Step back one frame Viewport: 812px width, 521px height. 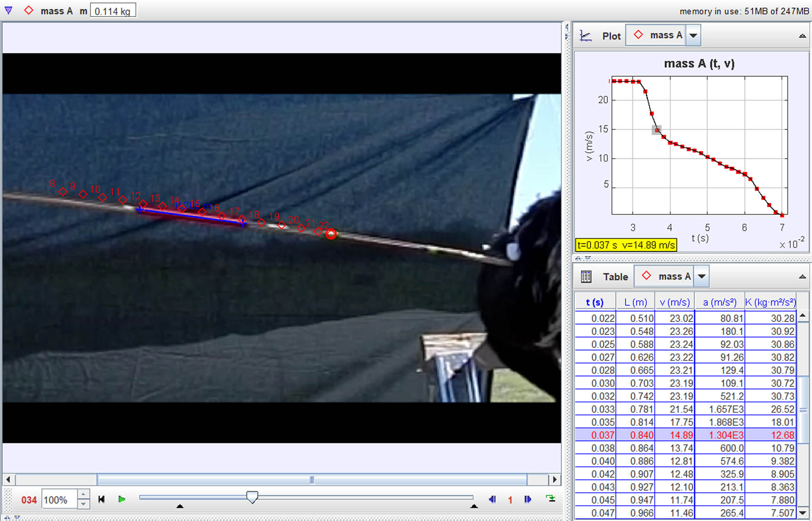492,499
